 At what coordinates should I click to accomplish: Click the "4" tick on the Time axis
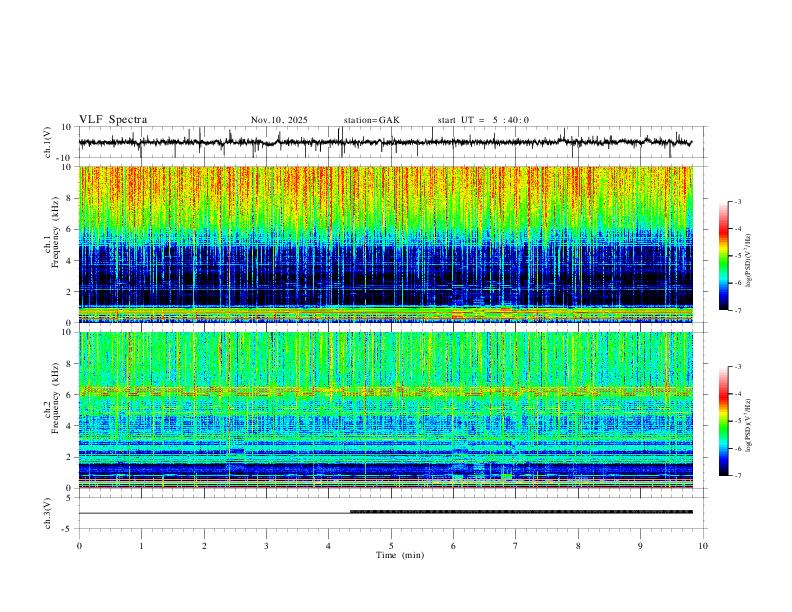(329, 546)
